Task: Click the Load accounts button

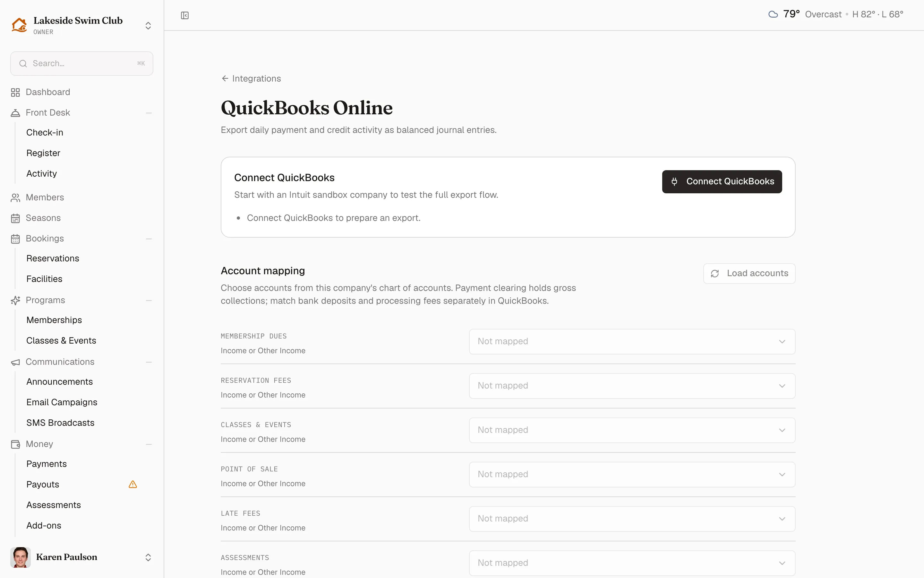Action: tap(749, 273)
